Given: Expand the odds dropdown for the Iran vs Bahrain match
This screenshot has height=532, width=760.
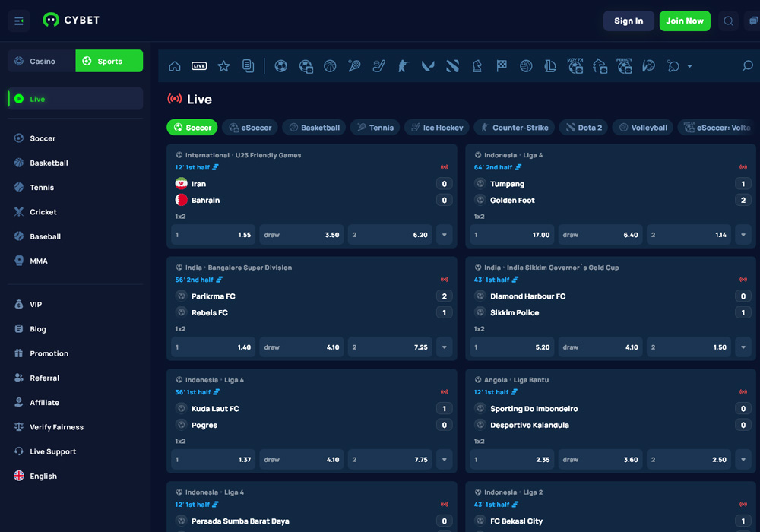Looking at the screenshot, I should click(x=444, y=235).
